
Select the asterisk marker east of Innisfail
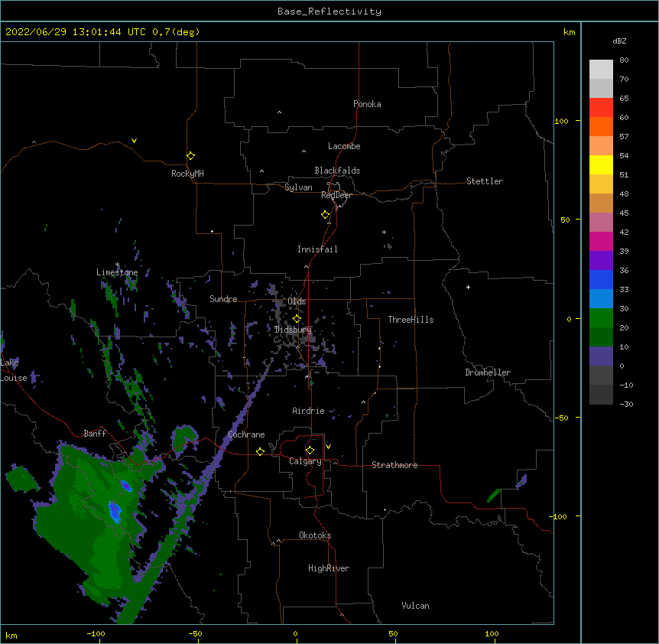pyautogui.click(x=384, y=232)
